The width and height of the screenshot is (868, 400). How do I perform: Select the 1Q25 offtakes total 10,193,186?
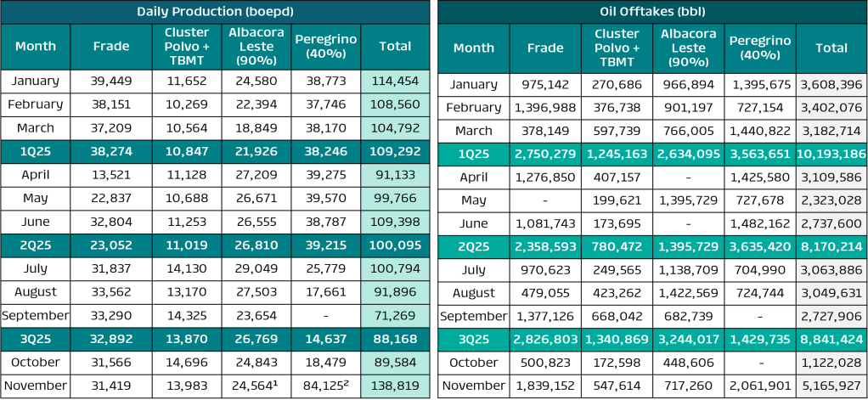click(x=831, y=154)
